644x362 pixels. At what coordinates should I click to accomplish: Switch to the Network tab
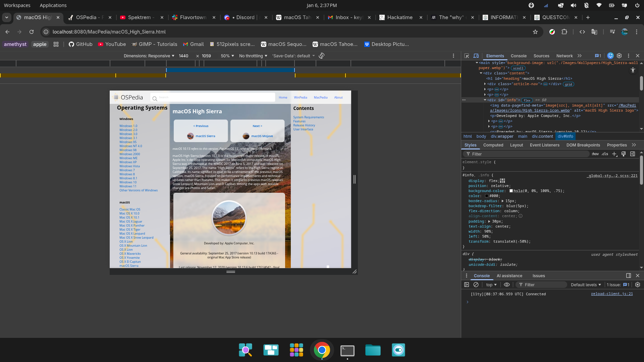(564, 56)
